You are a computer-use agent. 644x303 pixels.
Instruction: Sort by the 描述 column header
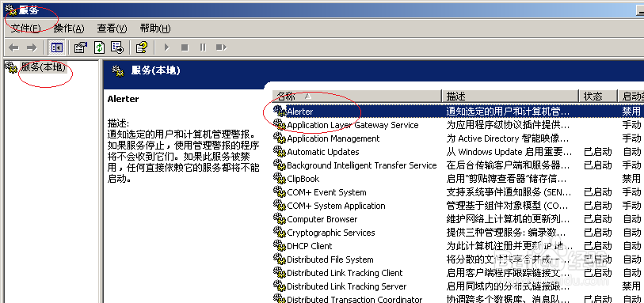pos(510,97)
